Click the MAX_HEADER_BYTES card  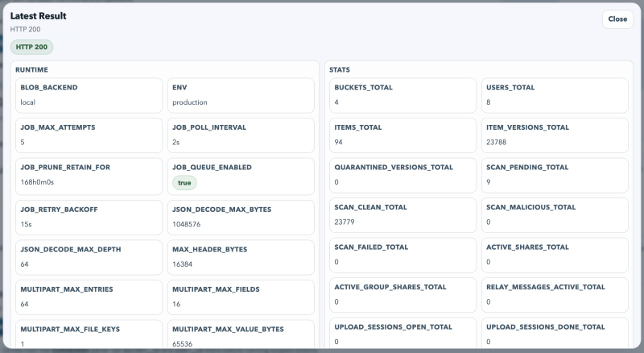point(241,258)
